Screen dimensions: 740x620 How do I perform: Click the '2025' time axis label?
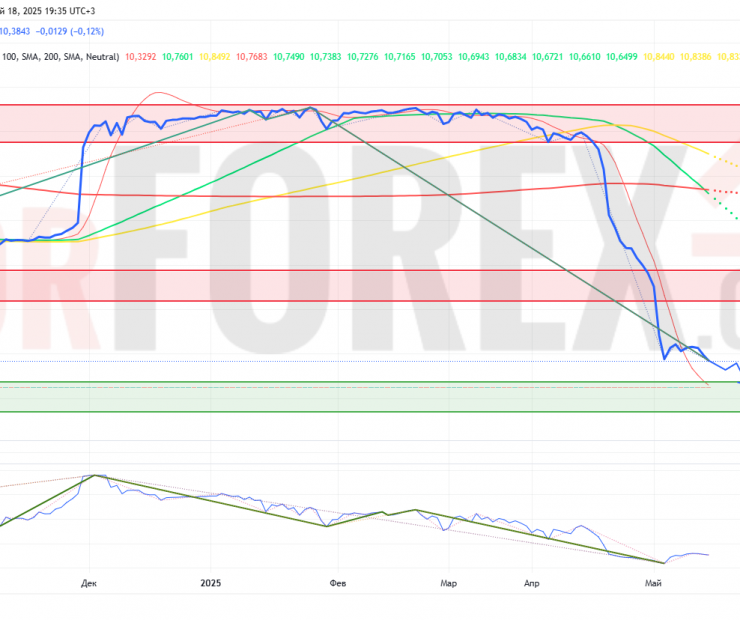pos(210,584)
